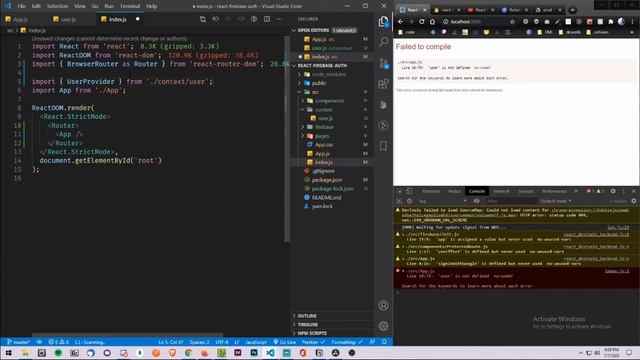Go to the browser home page
Screen dimensions: 640x360
432,22
